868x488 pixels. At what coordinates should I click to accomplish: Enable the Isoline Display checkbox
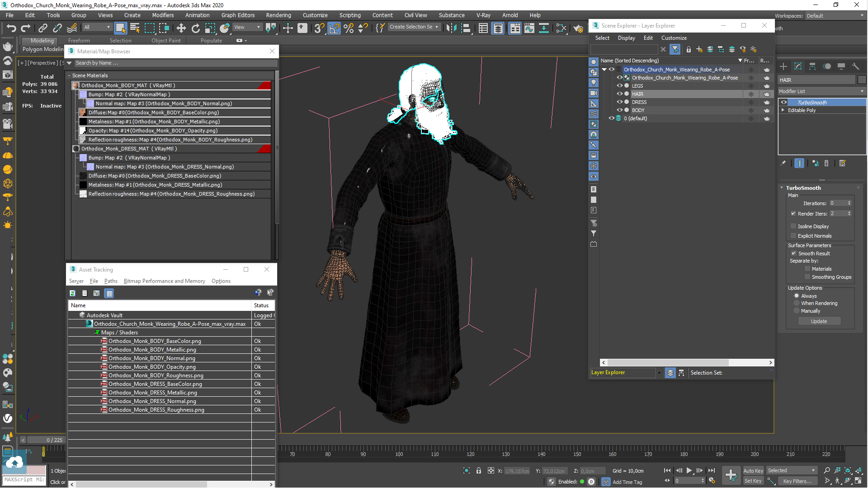click(793, 226)
